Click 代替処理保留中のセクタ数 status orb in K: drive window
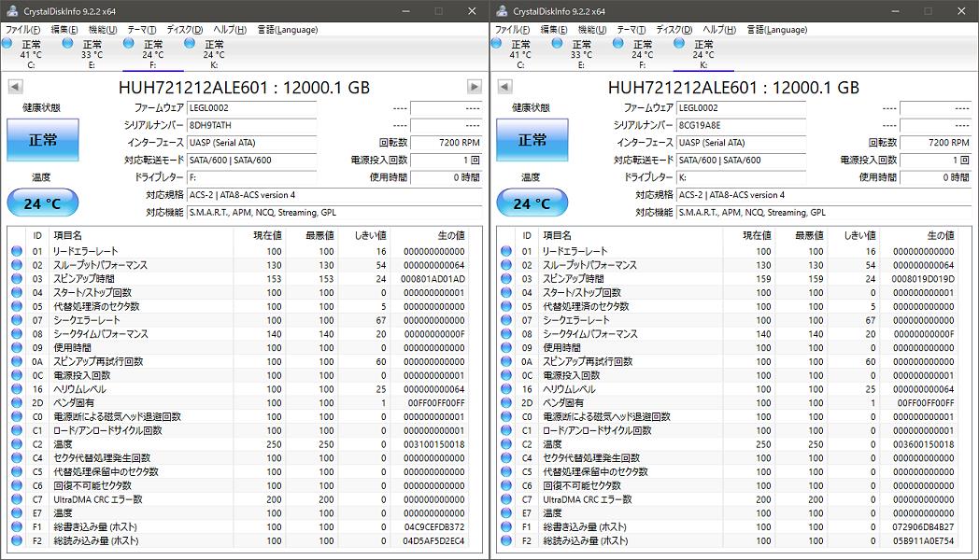Image resolution: width=979 pixels, height=560 pixels. (506, 471)
